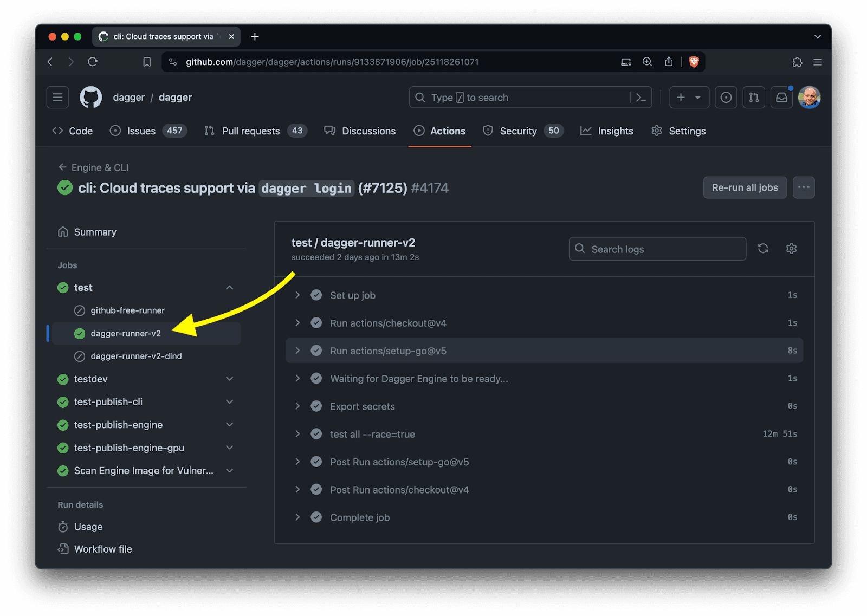Refresh the job logs

coord(763,249)
